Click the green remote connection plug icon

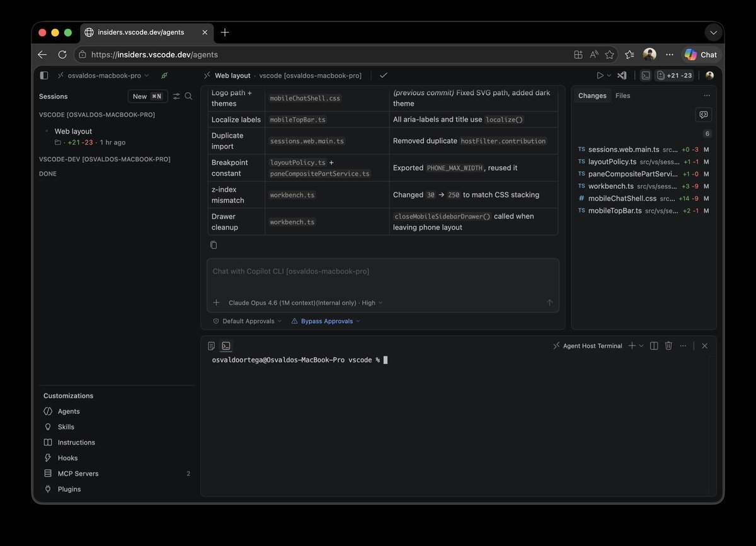(x=164, y=76)
